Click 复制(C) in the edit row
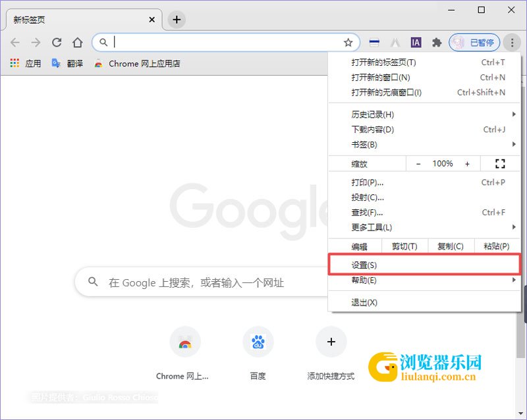The width and height of the screenshot is (527, 420). [451, 246]
